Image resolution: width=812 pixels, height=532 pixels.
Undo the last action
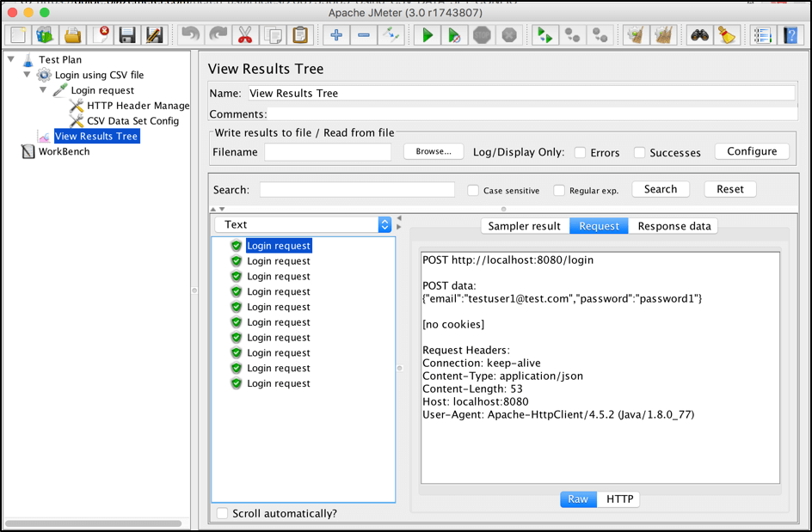coord(191,35)
